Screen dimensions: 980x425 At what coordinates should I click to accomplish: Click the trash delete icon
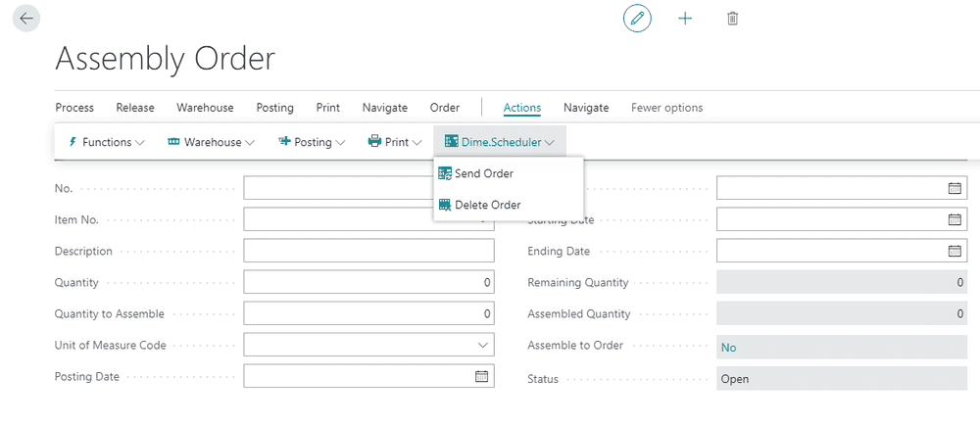(732, 19)
